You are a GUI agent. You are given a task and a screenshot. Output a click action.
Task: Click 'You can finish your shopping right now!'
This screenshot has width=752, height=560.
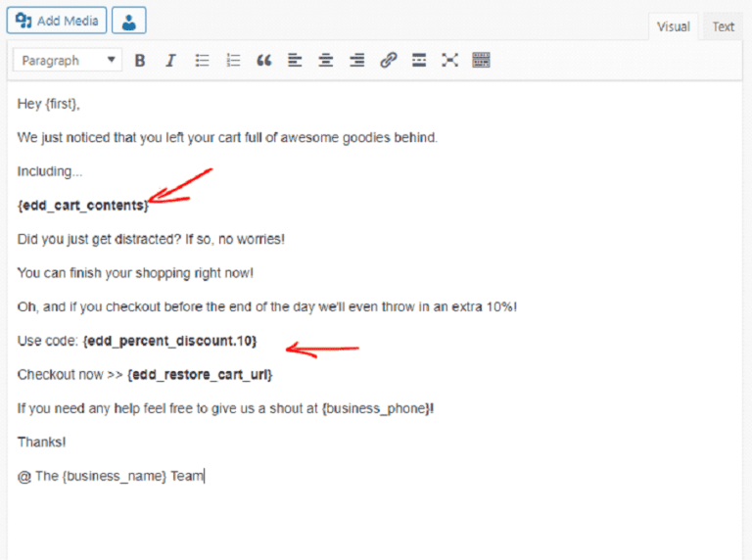coord(135,273)
